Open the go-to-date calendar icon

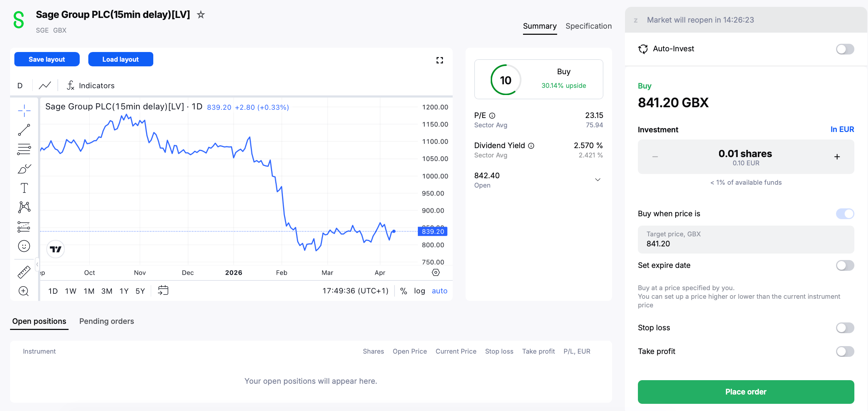(163, 290)
